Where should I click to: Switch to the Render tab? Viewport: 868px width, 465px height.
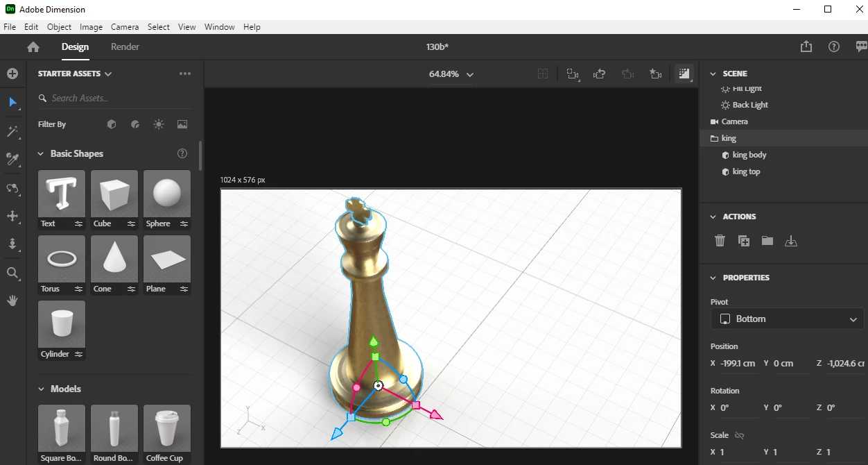(x=125, y=46)
